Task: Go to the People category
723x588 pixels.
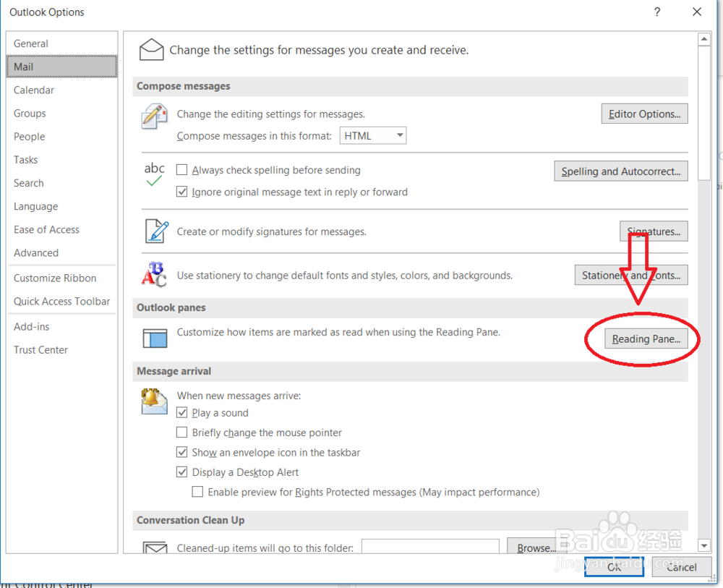Action: tap(61, 137)
